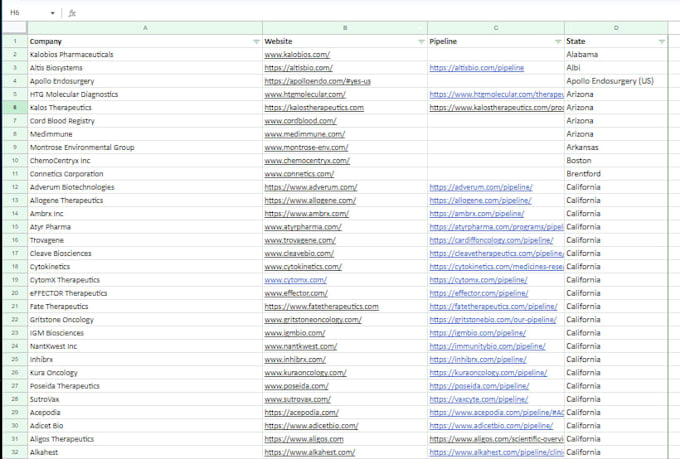Select the ChemoCentryx Inc cell
The width and height of the screenshot is (680, 459).
145,161
